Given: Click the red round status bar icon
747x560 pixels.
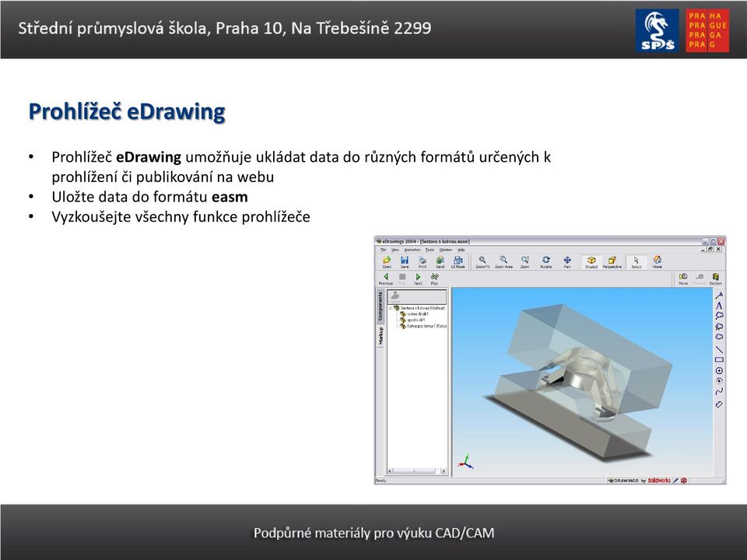Looking at the screenshot, I should pos(684,481).
